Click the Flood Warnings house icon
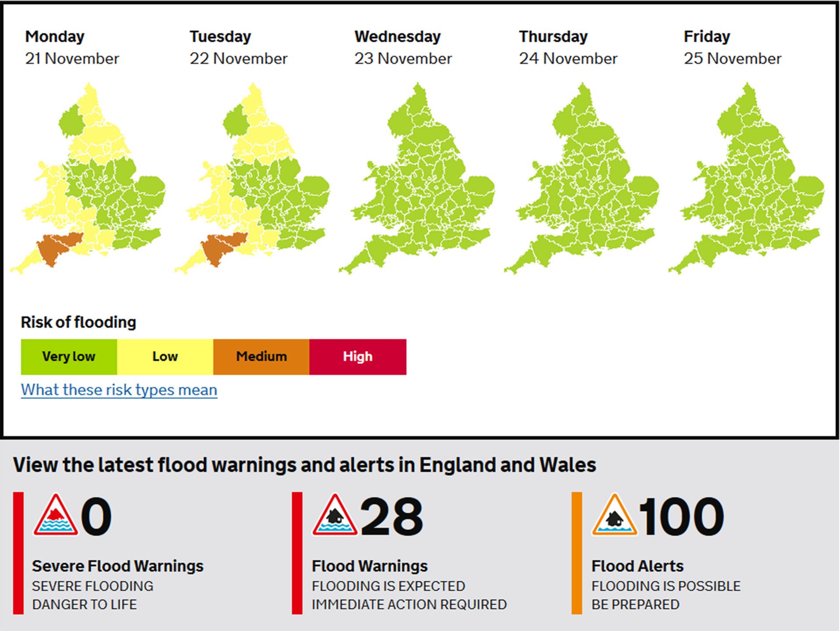 click(335, 515)
